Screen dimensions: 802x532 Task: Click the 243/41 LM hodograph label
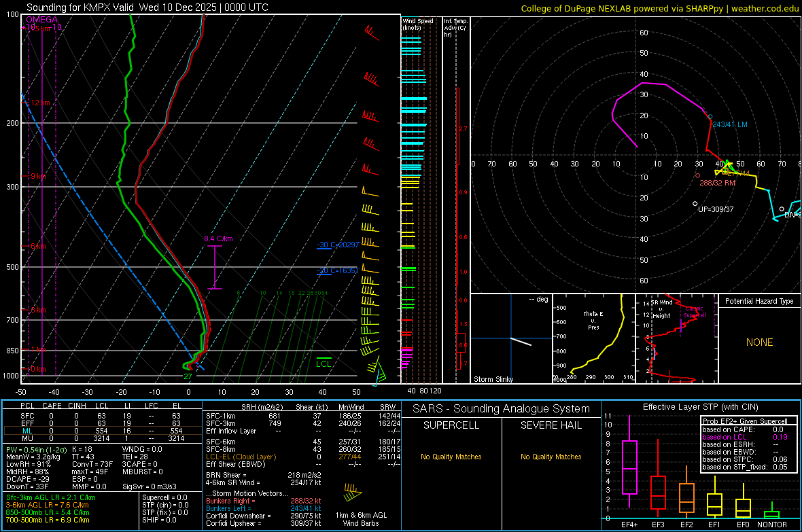[730, 124]
